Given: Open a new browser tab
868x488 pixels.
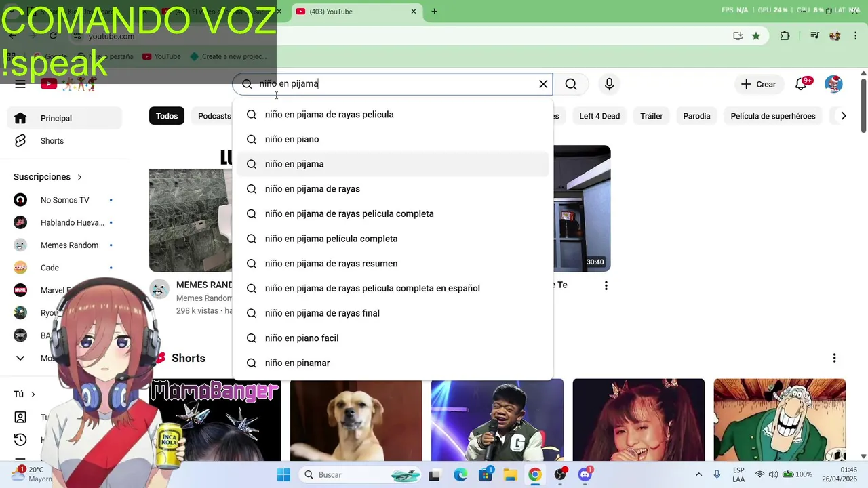Looking at the screenshot, I should (x=434, y=12).
